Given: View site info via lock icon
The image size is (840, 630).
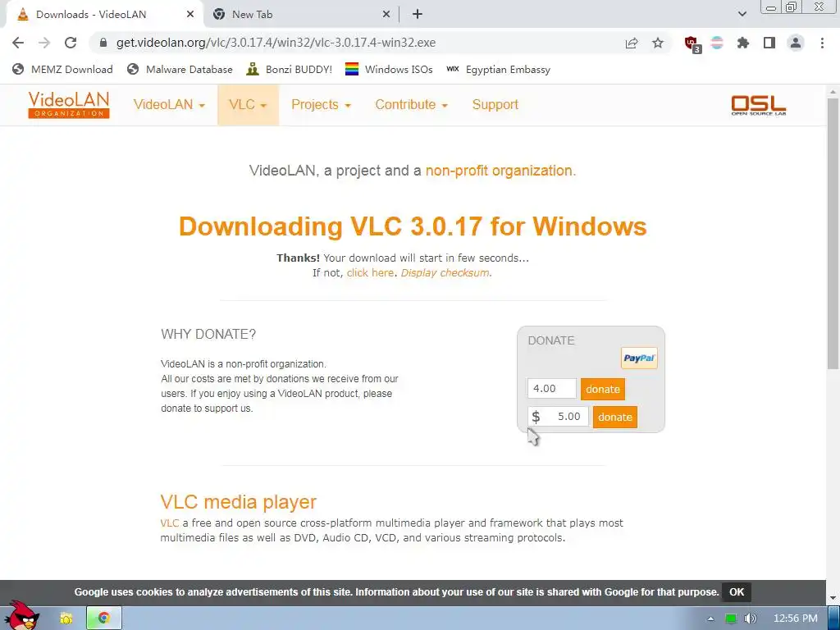Looking at the screenshot, I should point(103,43).
